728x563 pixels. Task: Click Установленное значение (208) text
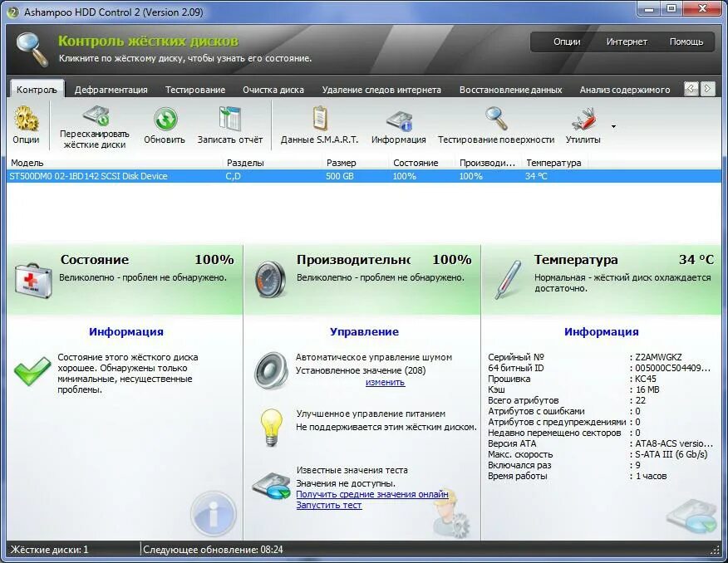click(x=361, y=370)
